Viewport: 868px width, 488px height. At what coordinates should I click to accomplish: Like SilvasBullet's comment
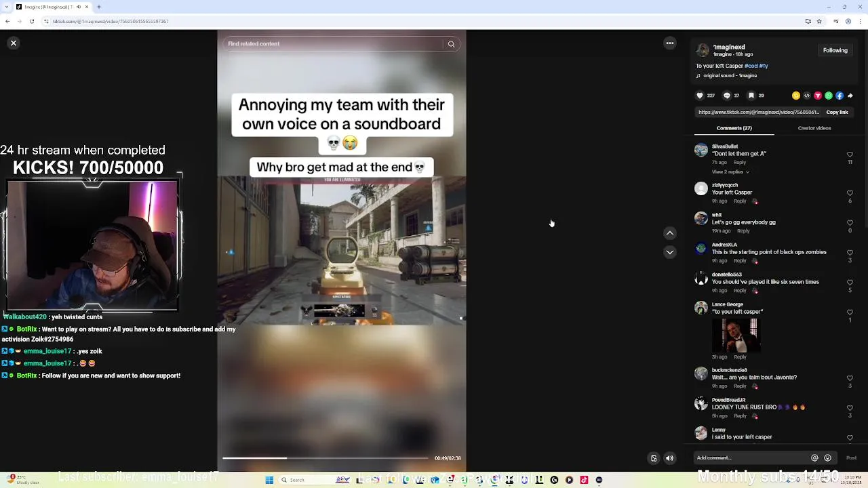click(850, 155)
